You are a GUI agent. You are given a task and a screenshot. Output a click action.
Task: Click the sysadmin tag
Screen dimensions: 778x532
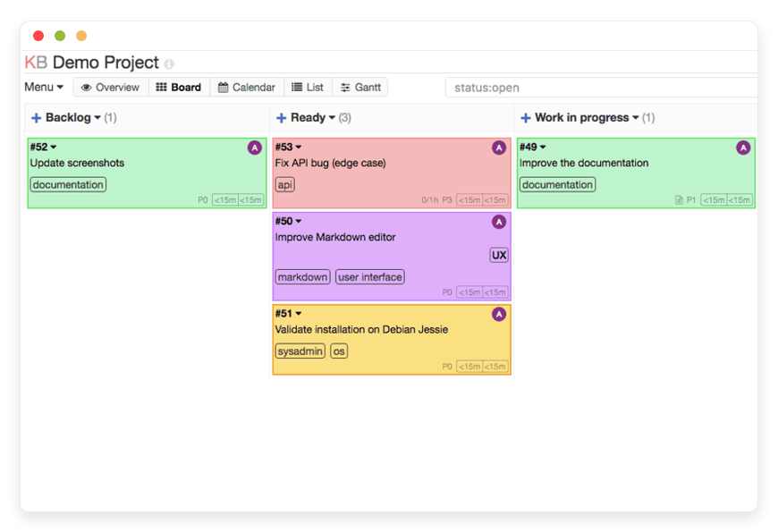[x=300, y=351]
